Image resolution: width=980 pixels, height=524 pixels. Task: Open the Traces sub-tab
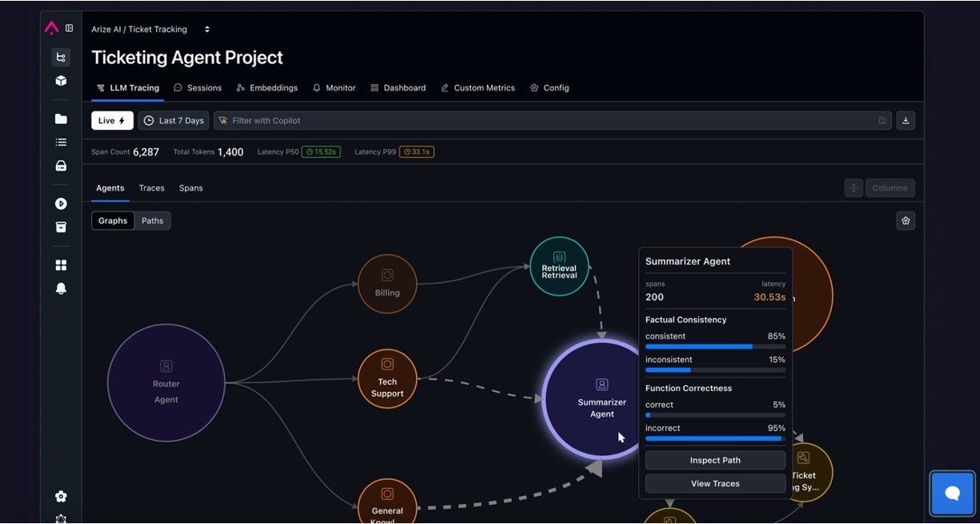click(x=151, y=188)
